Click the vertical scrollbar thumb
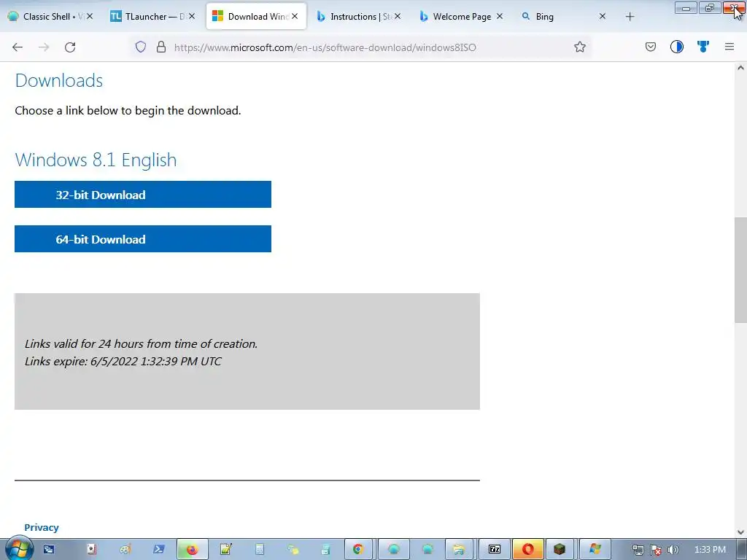Screen dimensions: 747x560 (x=740, y=270)
